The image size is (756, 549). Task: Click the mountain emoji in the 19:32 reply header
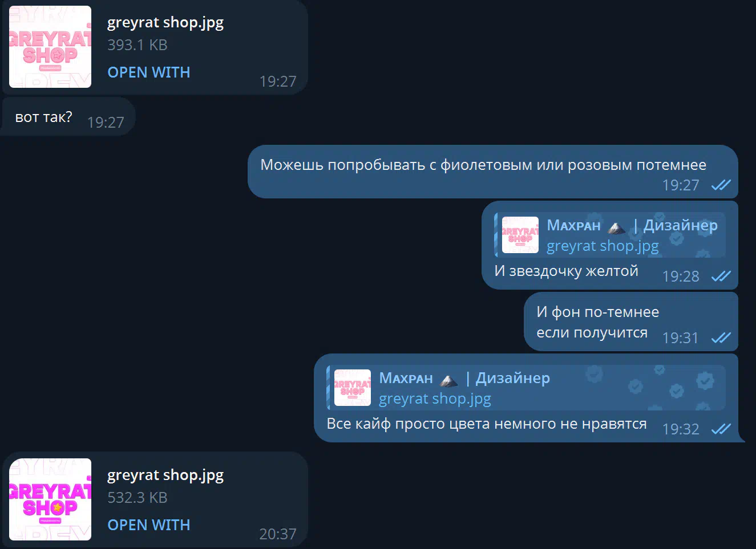(x=448, y=380)
